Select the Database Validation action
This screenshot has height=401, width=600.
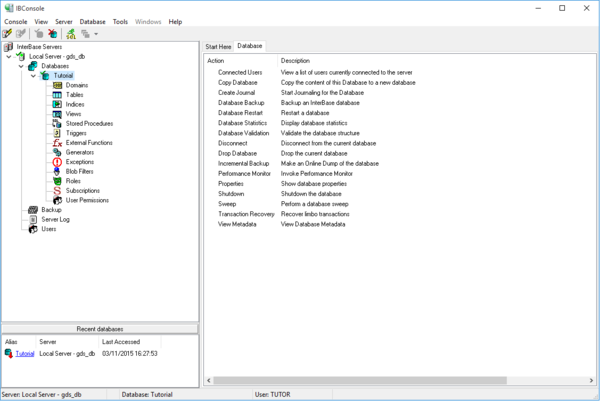click(x=243, y=133)
